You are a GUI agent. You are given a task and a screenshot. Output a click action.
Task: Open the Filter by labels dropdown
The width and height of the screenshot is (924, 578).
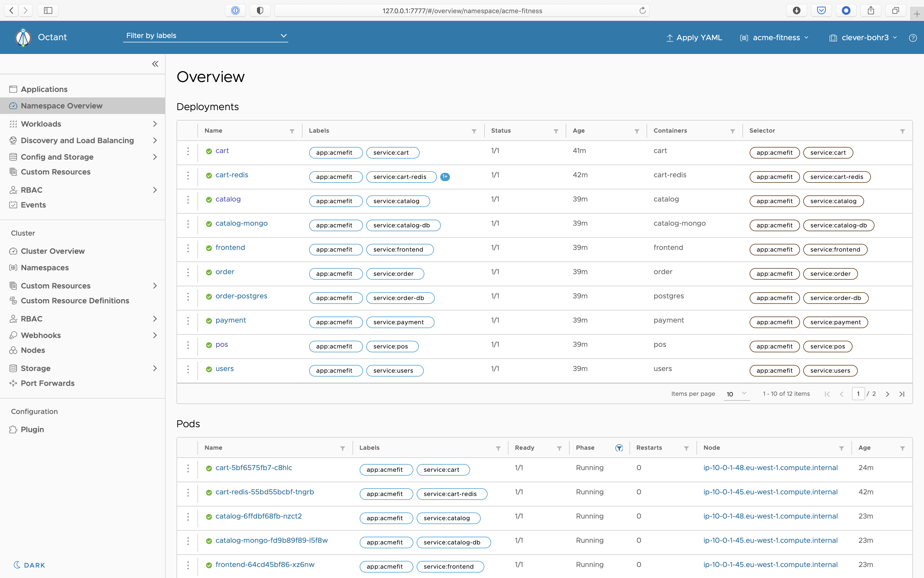tap(205, 36)
